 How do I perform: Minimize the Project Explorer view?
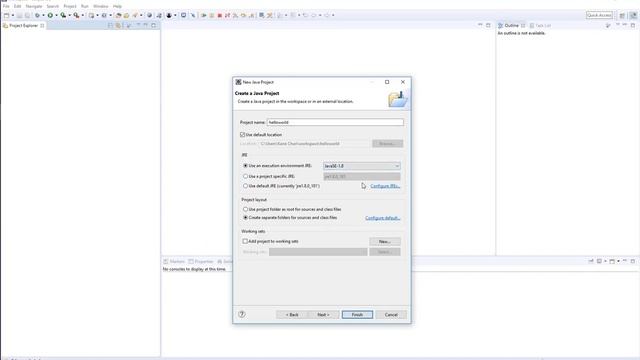(x=146, y=25)
